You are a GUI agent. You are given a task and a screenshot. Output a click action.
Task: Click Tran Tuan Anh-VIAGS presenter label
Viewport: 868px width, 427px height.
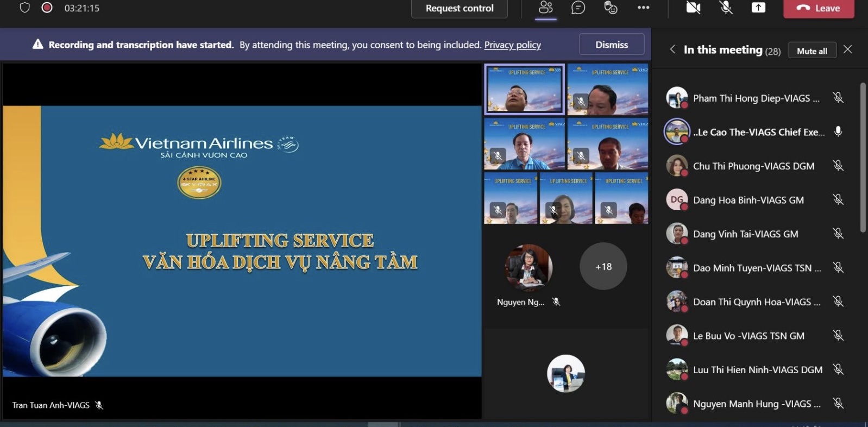tap(51, 405)
